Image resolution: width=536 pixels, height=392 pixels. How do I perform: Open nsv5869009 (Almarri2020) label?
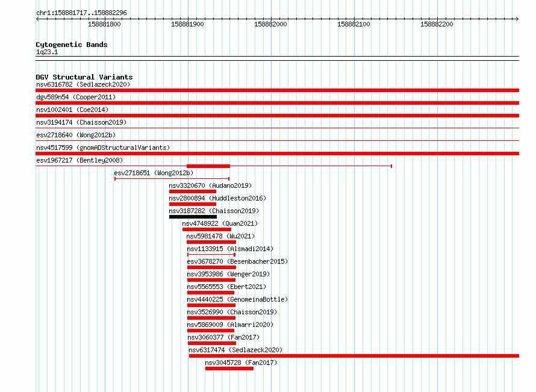tap(230, 325)
